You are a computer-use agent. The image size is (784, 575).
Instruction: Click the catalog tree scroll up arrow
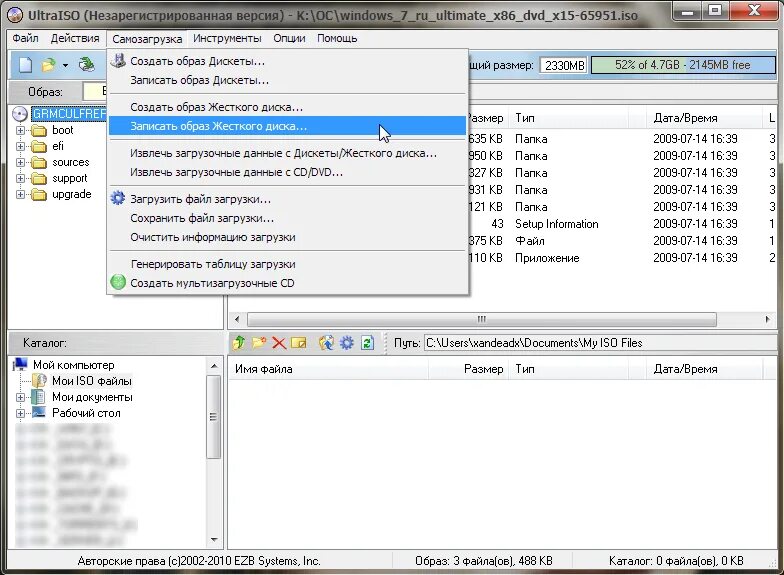(x=214, y=366)
